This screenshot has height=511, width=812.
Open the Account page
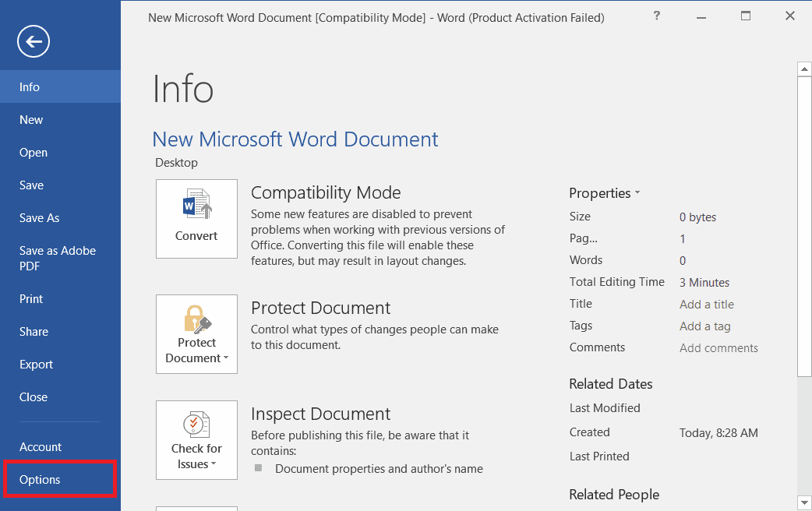(x=60, y=447)
